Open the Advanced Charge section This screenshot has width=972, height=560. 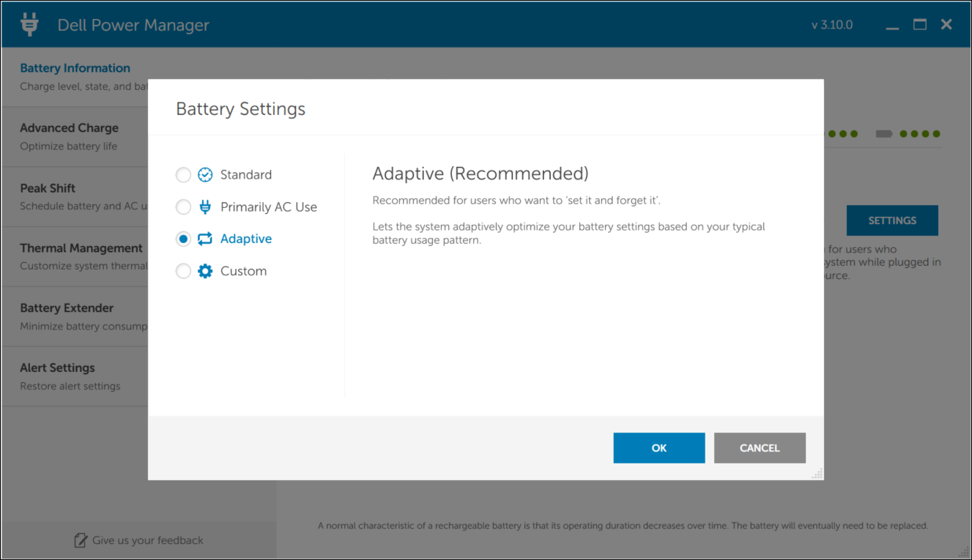[x=69, y=127]
